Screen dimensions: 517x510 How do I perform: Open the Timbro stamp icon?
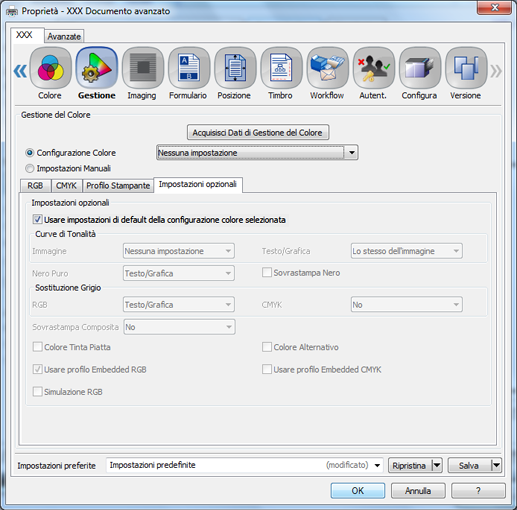[x=281, y=68]
